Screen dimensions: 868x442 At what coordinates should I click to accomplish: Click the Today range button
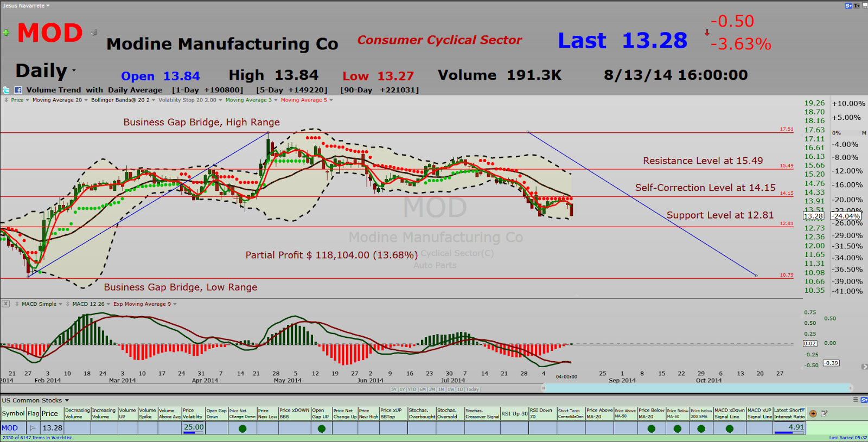coord(473,389)
